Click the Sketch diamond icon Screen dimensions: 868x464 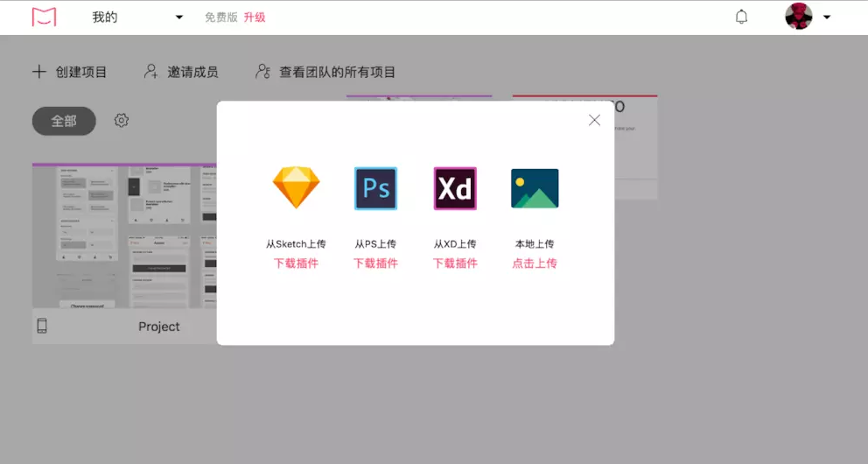pos(296,187)
